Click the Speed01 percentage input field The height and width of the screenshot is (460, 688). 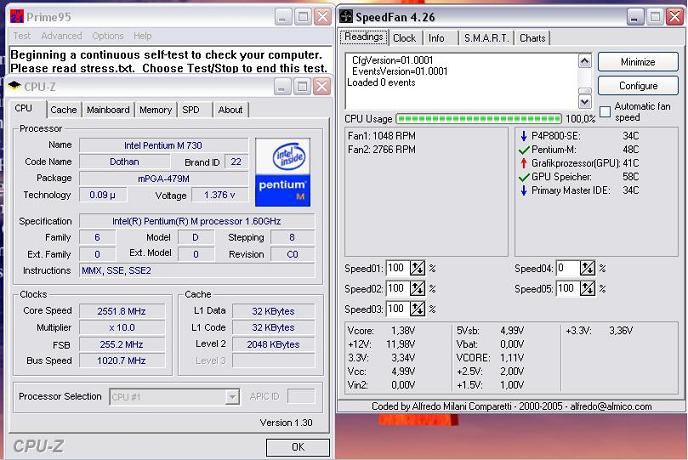pos(398,268)
